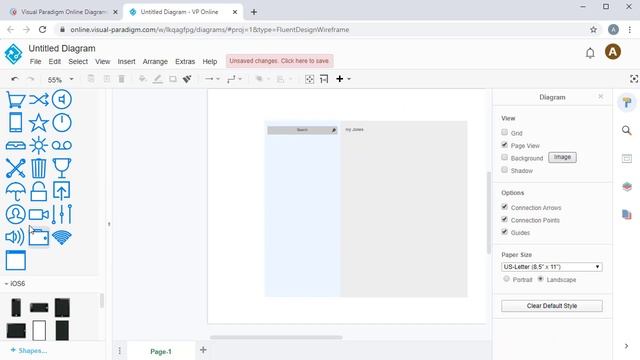Collapse the right panel chevron arrow
This screenshot has width=640, height=360.
(627, 346)
